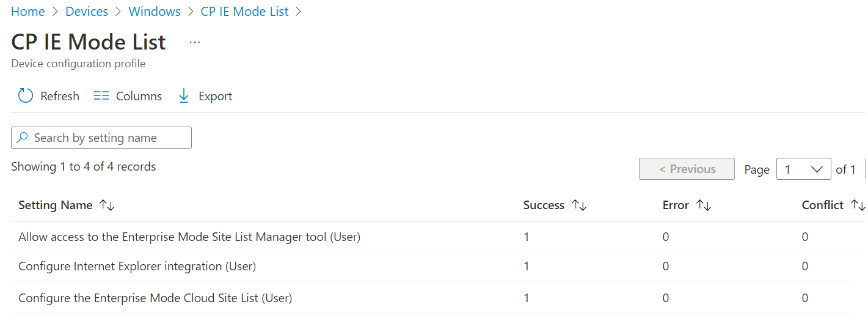Click CP IE Mode List breadcrumb
Viewport: 868px width, 318px height.
[x=244, y=12]
